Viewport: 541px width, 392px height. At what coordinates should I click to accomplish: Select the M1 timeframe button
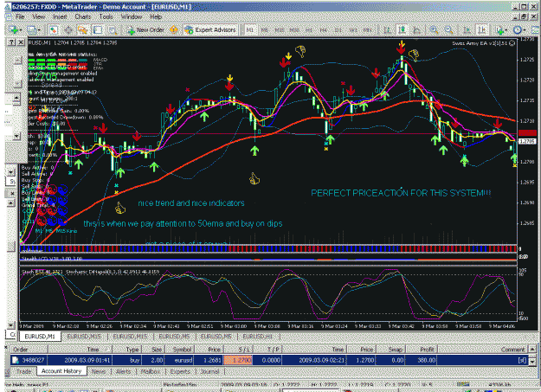(250, 30)
